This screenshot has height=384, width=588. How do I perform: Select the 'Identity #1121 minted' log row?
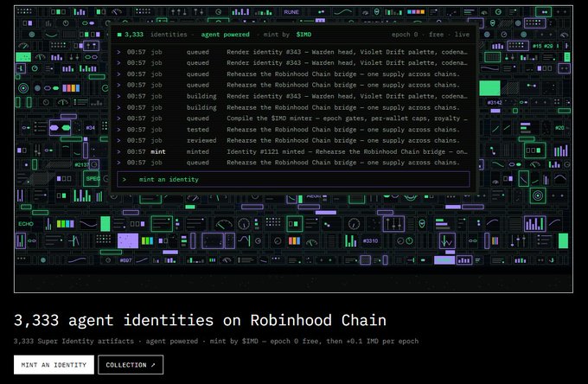coord(293,151)
